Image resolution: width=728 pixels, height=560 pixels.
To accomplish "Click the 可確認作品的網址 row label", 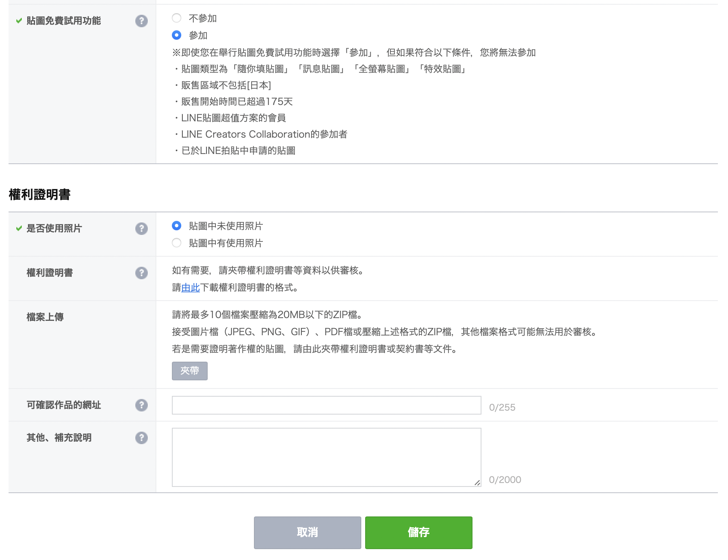I will click(x=64, y=405).
